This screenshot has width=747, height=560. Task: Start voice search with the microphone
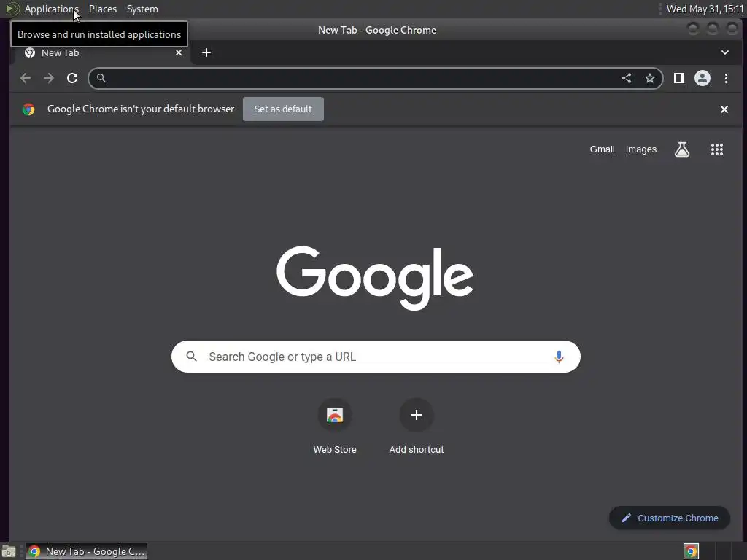click(559, 357)
